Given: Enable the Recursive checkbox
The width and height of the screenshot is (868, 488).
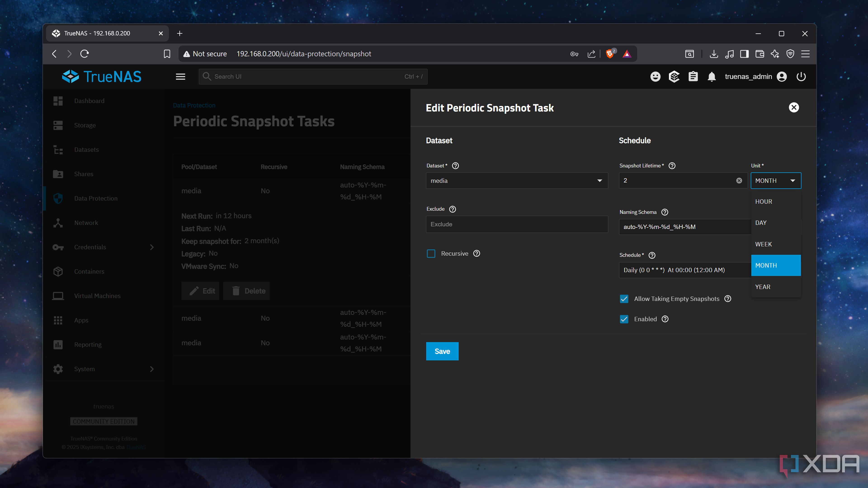Looking at the screenshot, I should [431, 253].
